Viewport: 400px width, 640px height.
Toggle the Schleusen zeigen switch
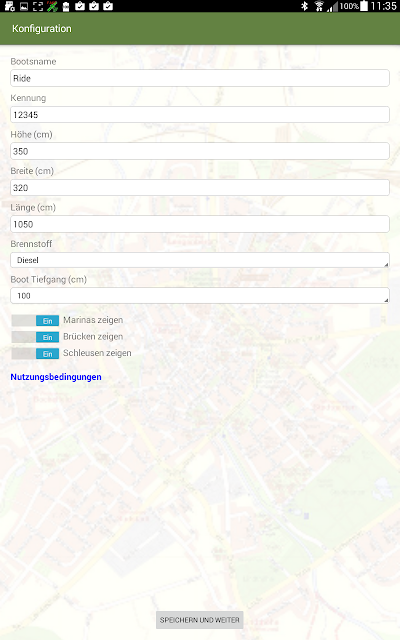click(35, 353)
